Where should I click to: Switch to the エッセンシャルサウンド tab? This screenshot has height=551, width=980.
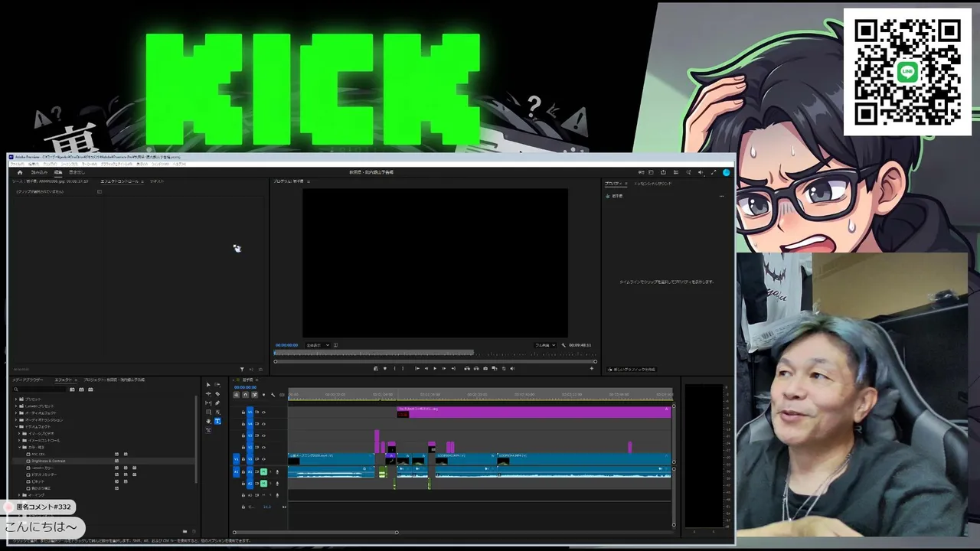point(653,184)
